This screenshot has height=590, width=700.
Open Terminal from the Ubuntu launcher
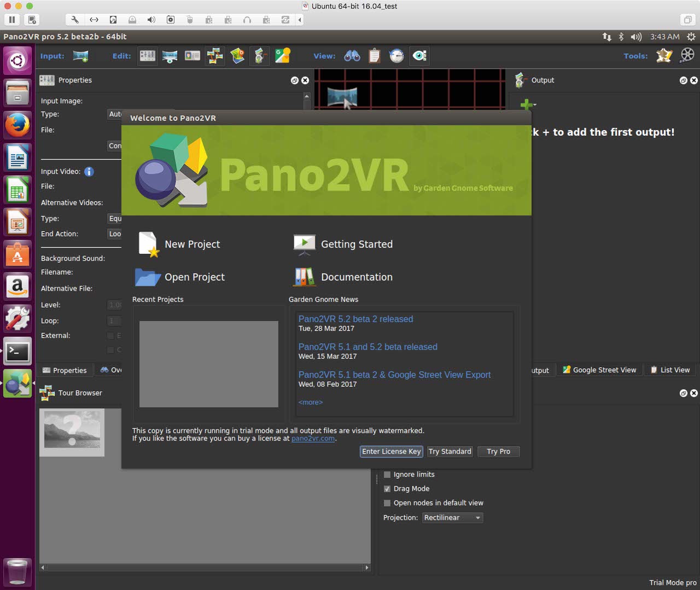17,352
